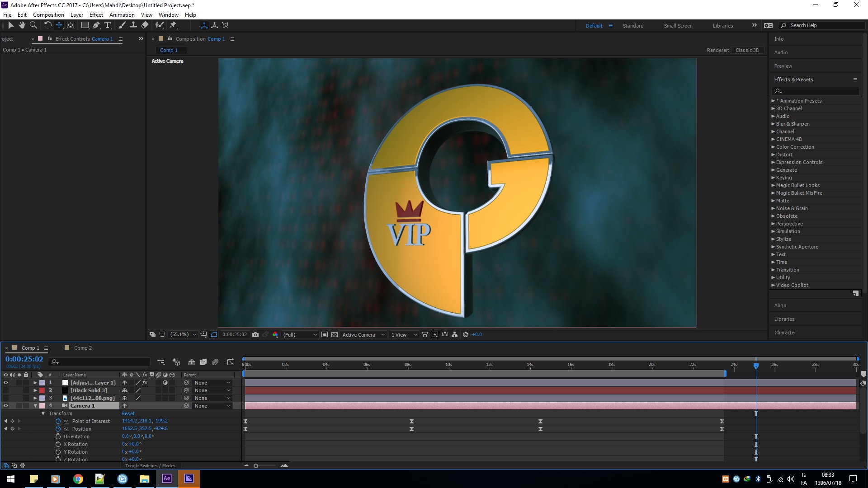
Task: Enable Frame Blending for the composition
Action: (x=203, y=362)
